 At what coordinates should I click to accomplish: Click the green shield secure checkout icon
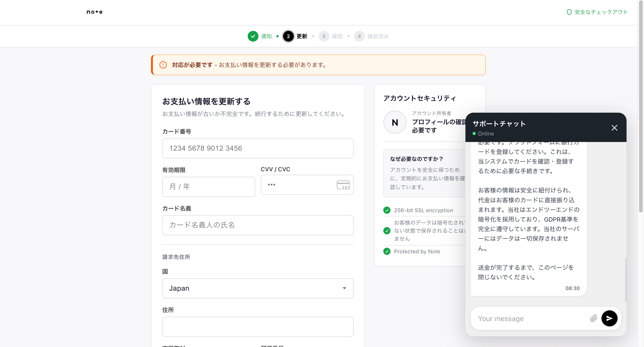pyautogui.click(x=569, y=12)
